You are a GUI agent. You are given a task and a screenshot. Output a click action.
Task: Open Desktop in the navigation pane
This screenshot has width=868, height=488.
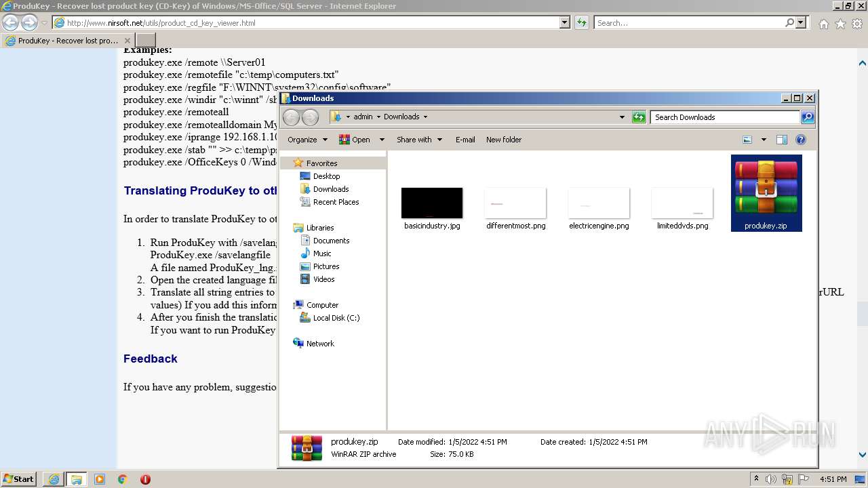pyautogui.click(x=326, y=176)
